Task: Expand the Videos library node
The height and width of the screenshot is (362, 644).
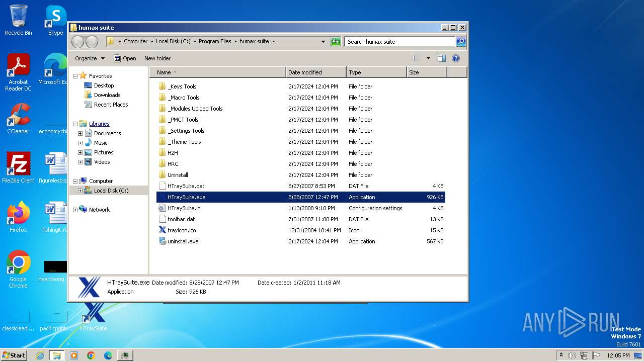Action: (x=80, y=162)
